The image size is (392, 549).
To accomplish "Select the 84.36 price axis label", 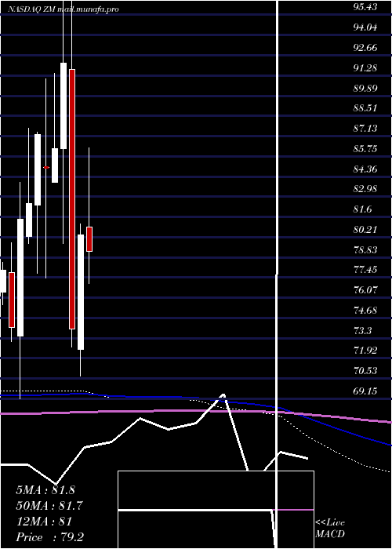I will click(365, 169).
